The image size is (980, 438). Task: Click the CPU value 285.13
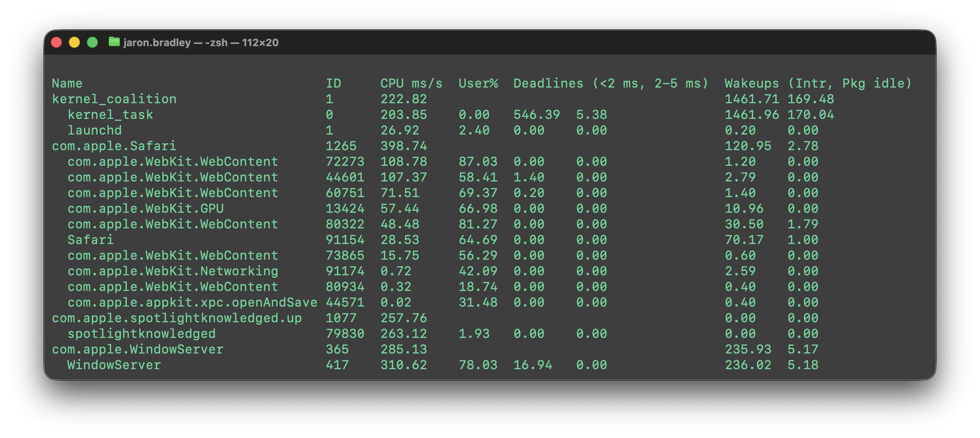(404, 349)
